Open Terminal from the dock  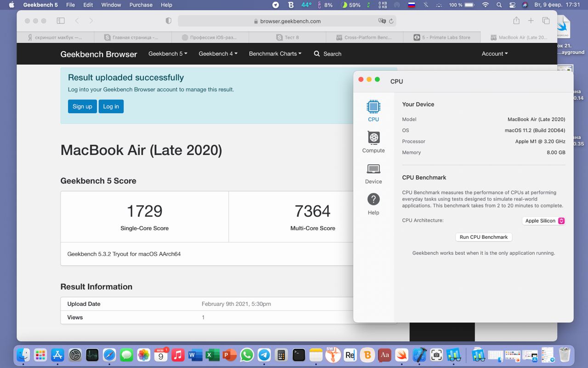click(x=299, y=355)
